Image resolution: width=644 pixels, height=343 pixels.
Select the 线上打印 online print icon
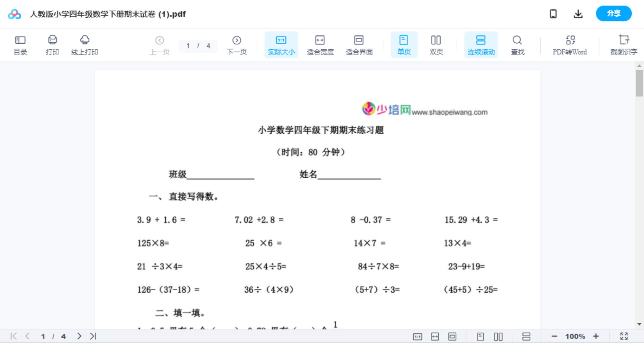[85, 45]
